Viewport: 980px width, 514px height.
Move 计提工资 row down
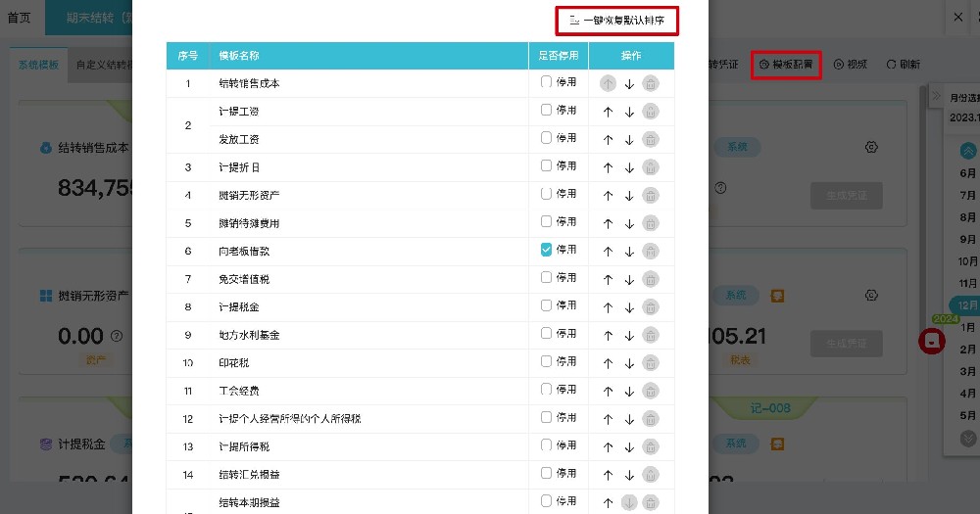pyautogui.click(x=629, y=112)
